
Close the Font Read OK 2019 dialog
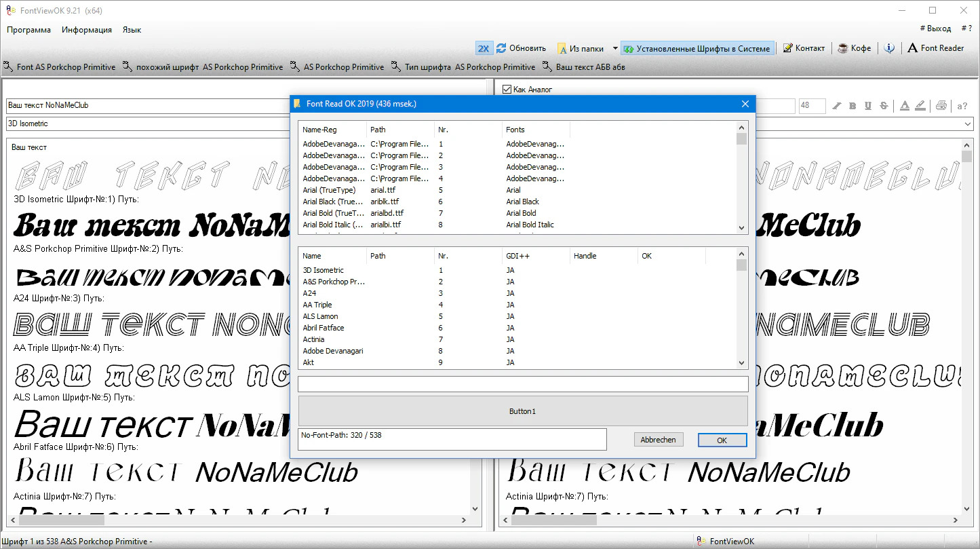(745, 104)
